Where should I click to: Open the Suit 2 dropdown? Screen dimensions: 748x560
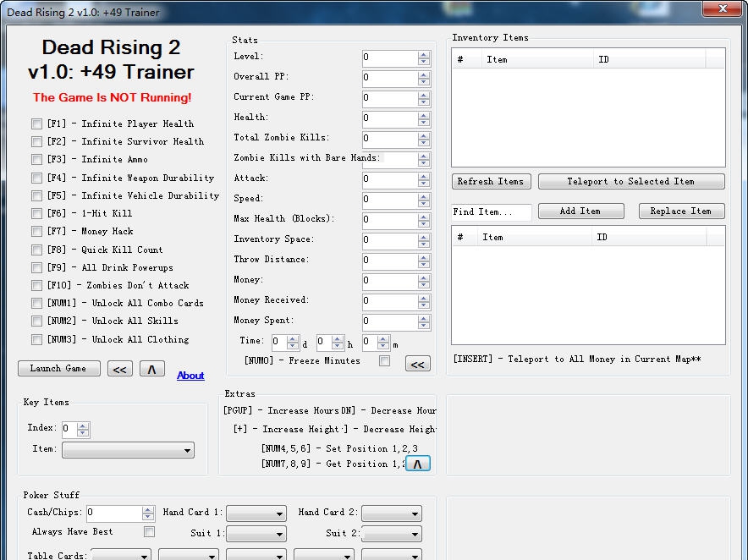tap(392, 535)
